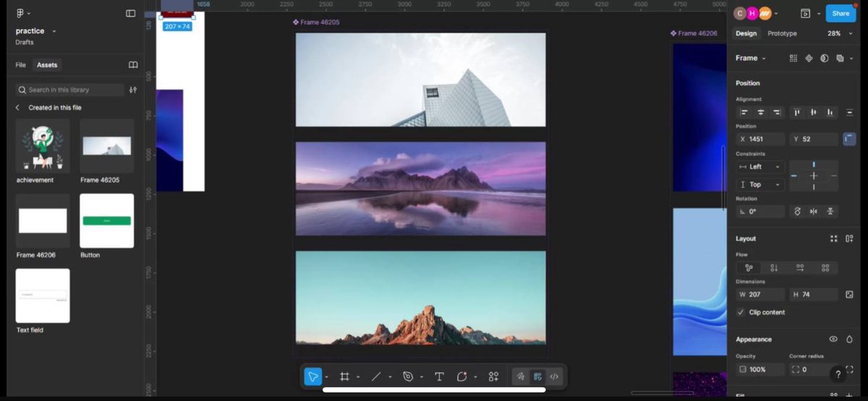Click the Opacity 100% field
This screenshot has width=868, height=401.
tap(760, 369)
